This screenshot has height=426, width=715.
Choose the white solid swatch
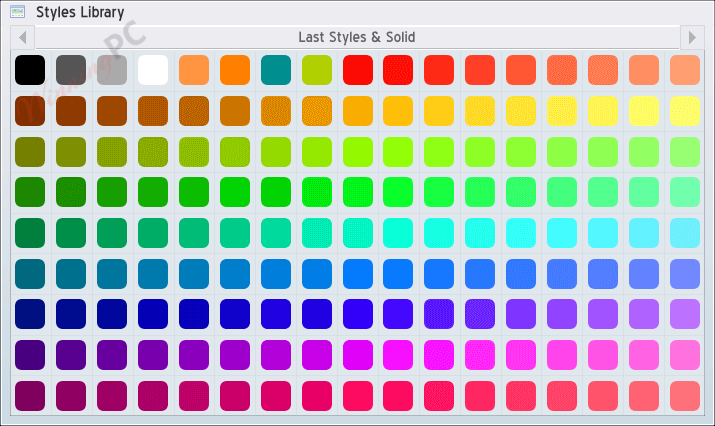[x=153, y=70]
